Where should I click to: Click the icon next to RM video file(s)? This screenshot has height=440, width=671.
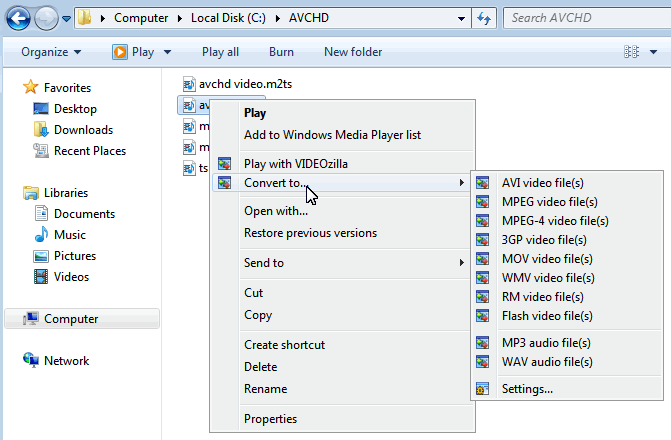(x=482, y=297)
